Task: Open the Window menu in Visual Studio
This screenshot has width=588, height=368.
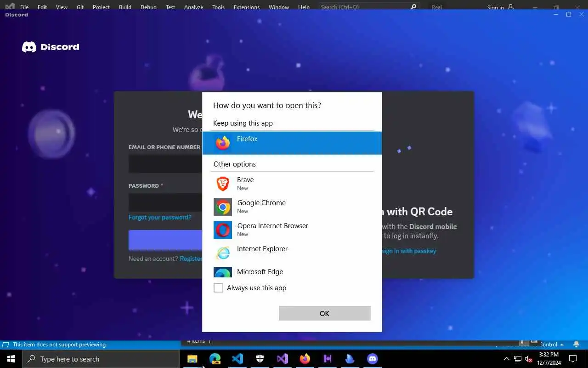Action: coord(279,7)
